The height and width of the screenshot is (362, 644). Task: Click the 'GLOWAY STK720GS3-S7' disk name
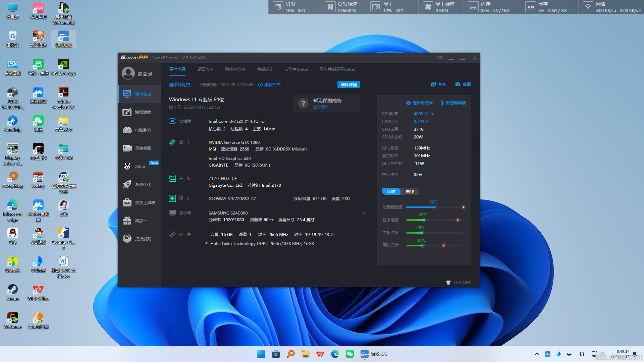[x=232, y=199]
